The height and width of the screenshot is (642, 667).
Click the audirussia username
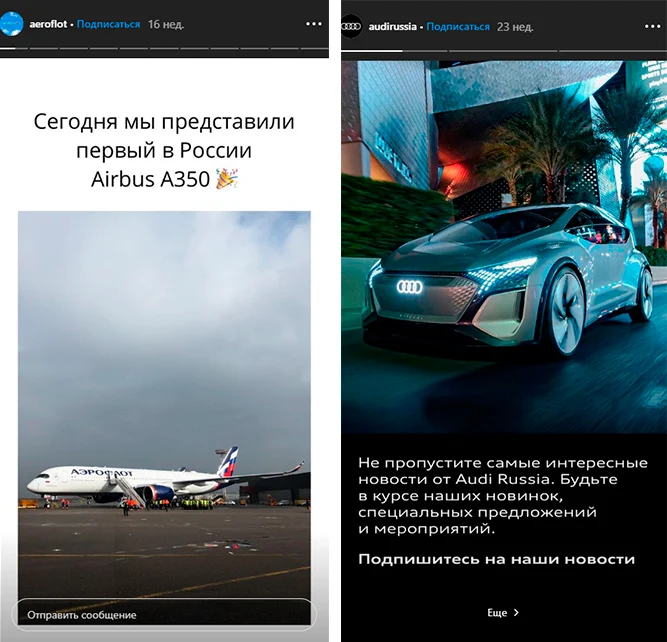[393, 26]
